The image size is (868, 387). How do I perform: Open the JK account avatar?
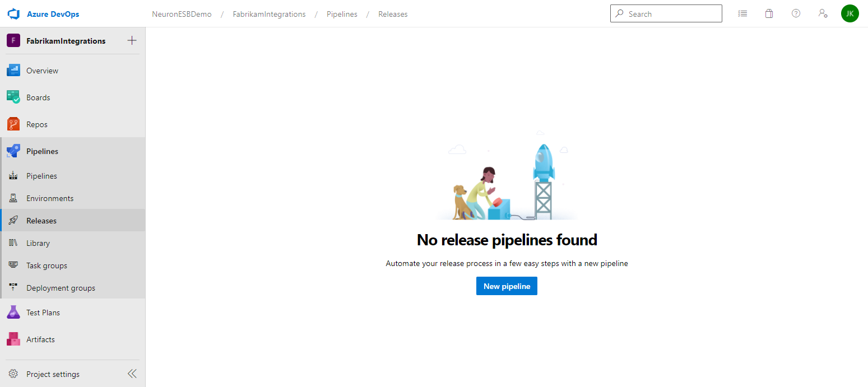850,13
